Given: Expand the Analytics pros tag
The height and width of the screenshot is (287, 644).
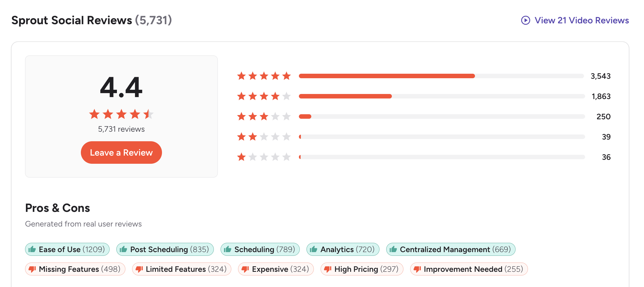Looking at the screenshot, I should tap(343, 249).
